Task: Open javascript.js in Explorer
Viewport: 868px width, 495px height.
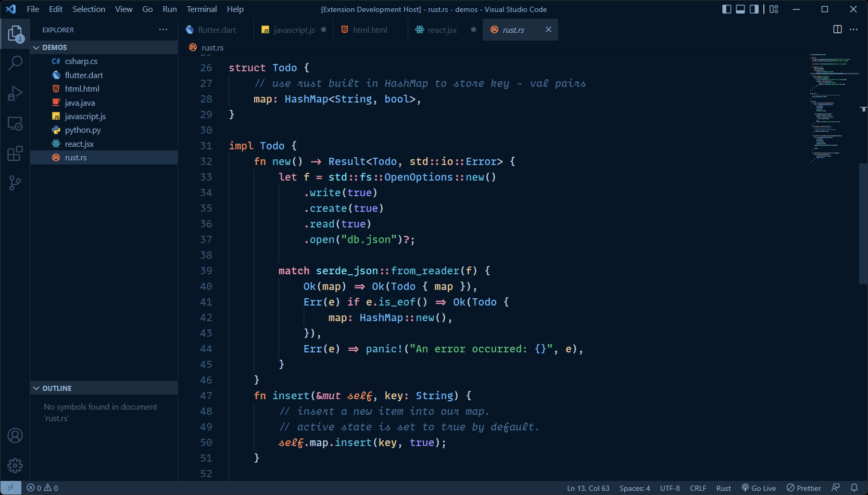Action: [104, 117]
